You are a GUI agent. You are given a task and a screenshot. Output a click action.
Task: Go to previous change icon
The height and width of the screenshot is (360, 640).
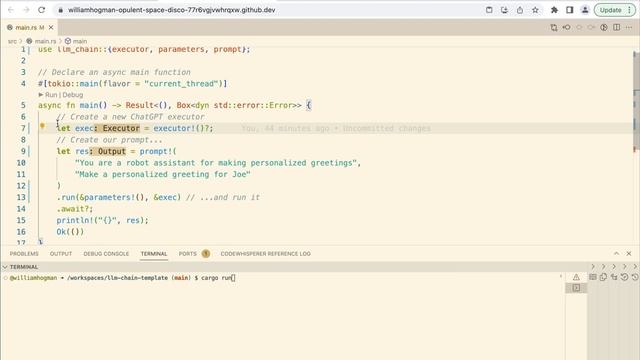tap(567, 27)
